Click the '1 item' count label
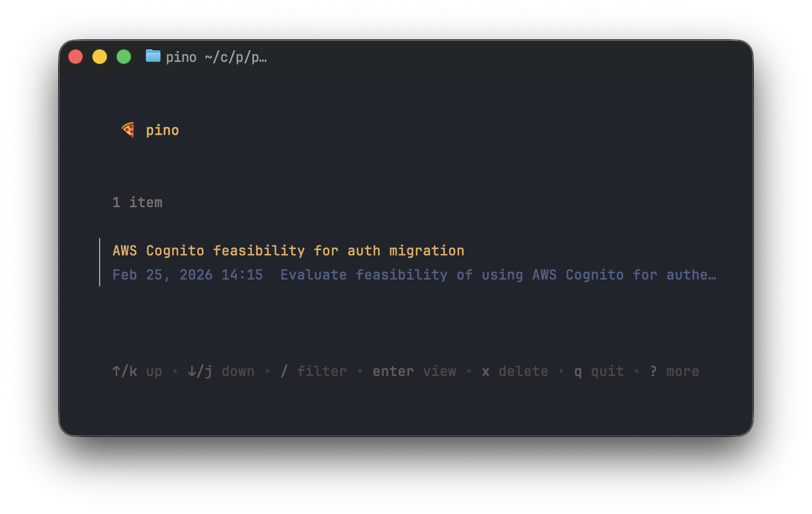Screen dimensions: 812x514 coord(137,202)
